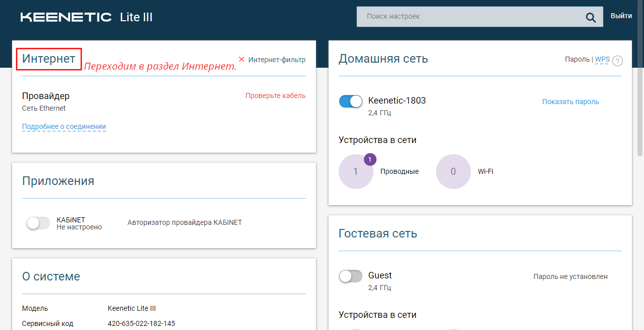Click the search magnifier icon
This screenshot has width=644, height=330.
(x=591, y=17)
